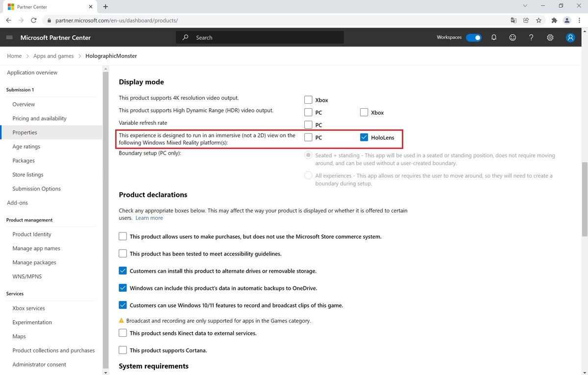This screenshot has height=375, width=588.
Task: Go back in browser history
Action: (8, 21)
